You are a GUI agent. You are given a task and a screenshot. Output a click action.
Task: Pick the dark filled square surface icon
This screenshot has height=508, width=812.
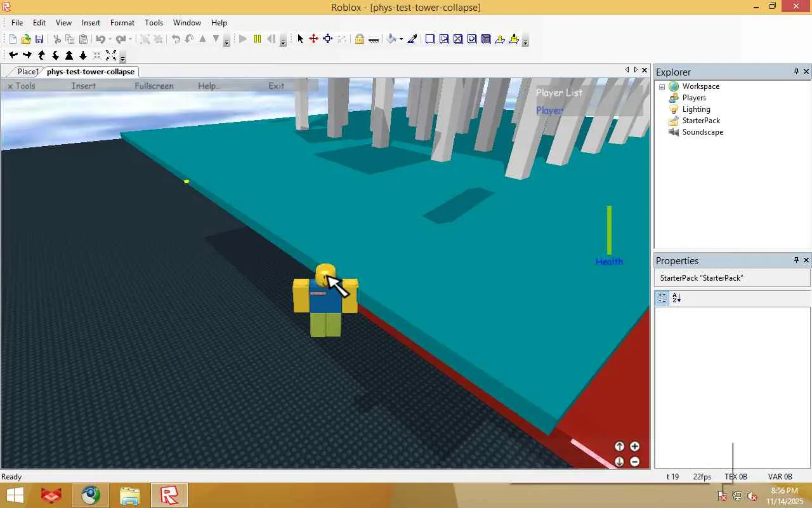click(x=486, y=39)
